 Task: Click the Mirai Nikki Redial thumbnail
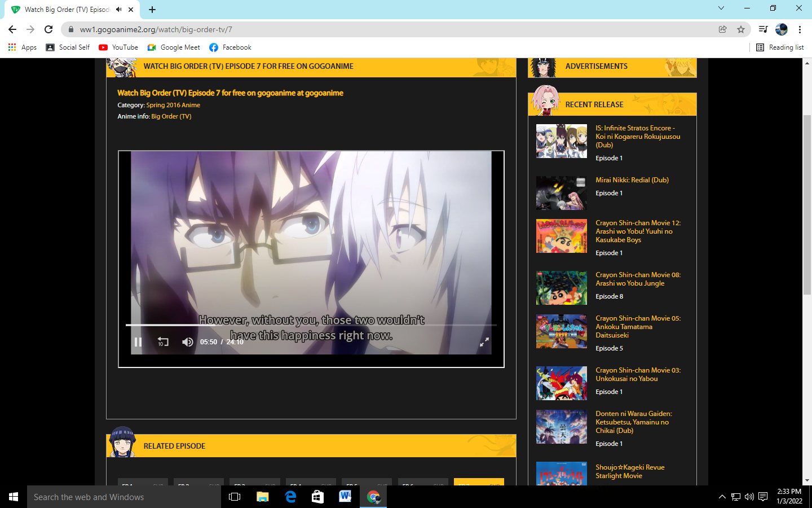click(x=561, y=193)
